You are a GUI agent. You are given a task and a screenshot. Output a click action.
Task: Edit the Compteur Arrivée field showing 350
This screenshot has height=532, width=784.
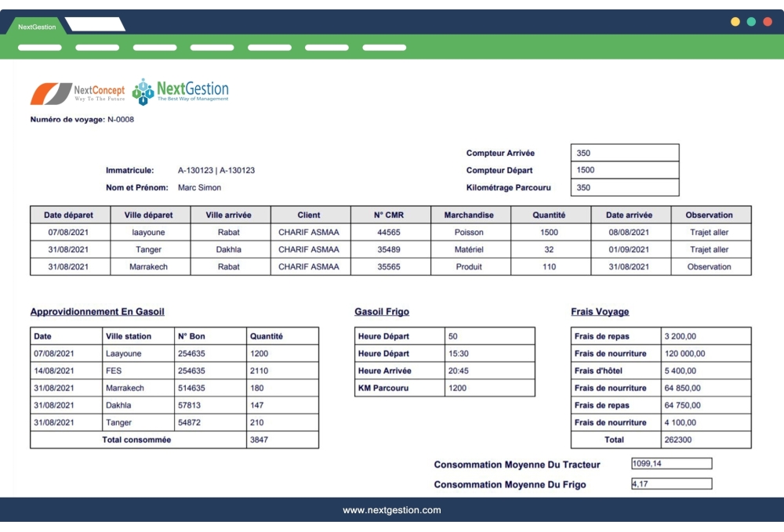[623, 152]
